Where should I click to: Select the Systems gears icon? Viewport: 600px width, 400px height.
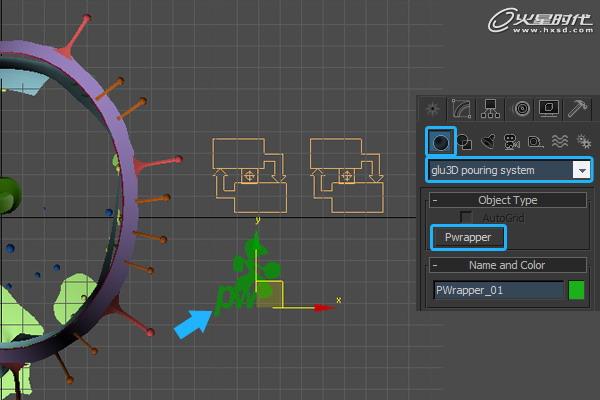tap(584, 142)
